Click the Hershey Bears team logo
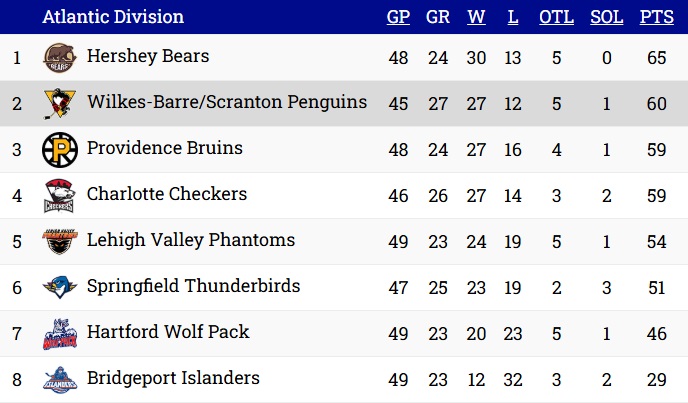 [x=60, y=58]
